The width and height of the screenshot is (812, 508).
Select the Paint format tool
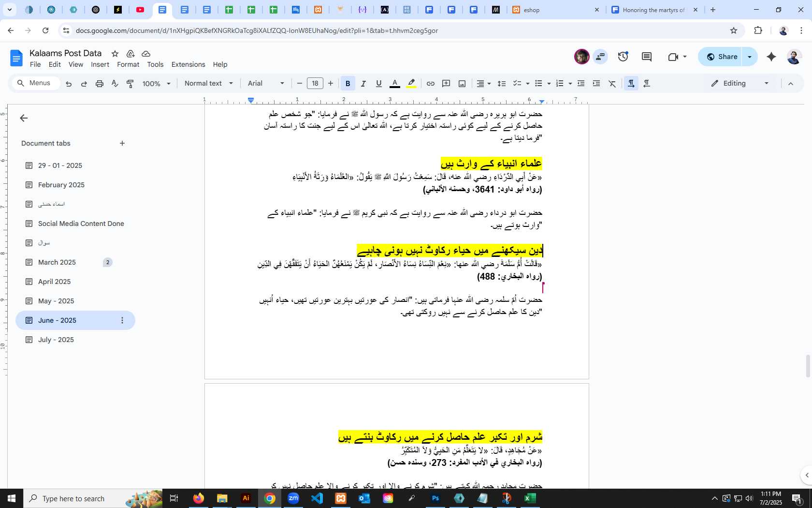(x=130, y=84)
